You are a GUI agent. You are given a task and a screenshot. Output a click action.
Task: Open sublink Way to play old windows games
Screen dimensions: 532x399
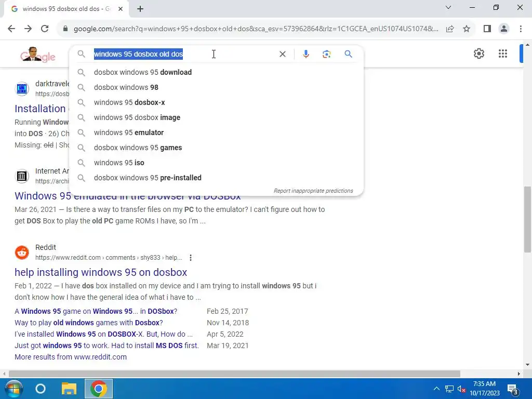88,323
